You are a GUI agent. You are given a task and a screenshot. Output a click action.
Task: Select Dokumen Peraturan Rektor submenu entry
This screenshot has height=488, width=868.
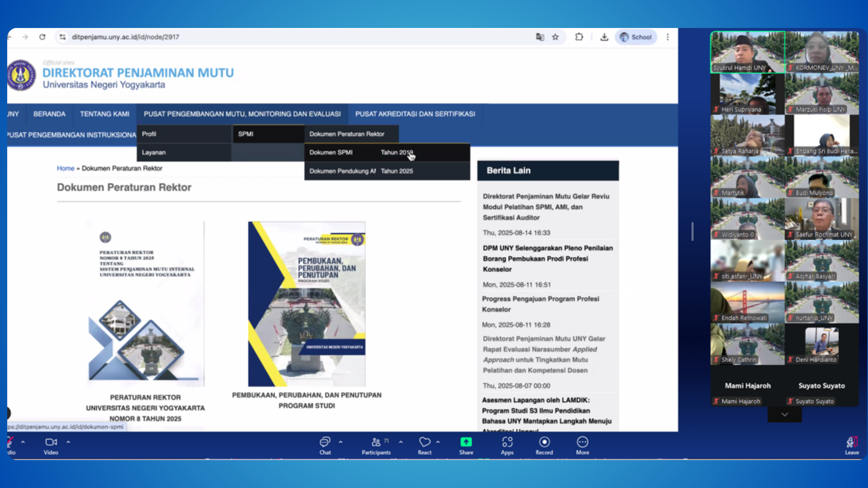click(351, 134)
